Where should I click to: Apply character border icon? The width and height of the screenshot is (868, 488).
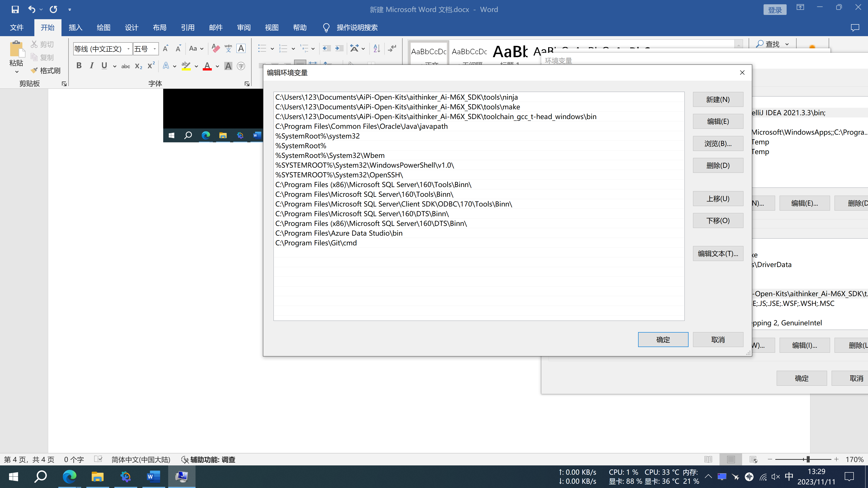pos(241,49)
